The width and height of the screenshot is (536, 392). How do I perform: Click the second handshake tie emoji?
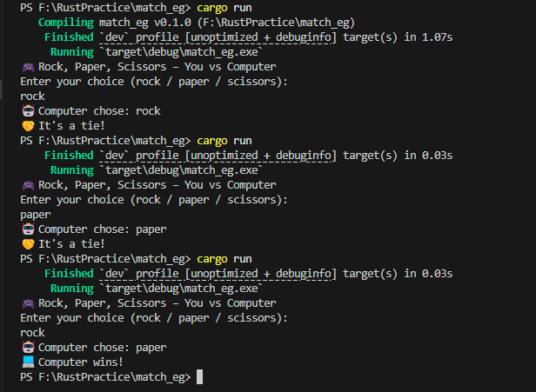28,244
